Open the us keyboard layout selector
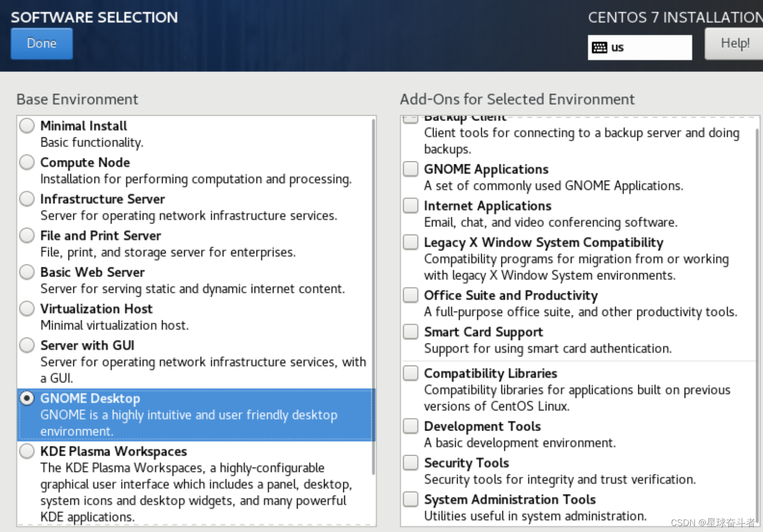 coord(639,47)
